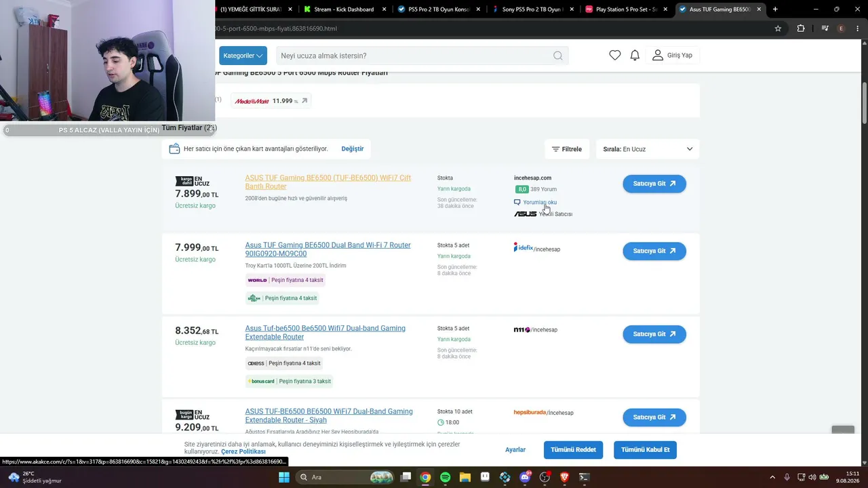Image resolution: width=868 pixels, height=488 pixels.
Task: Open ASUS TUF-BE6500 Extendable Router - Siyah link
Action: [x=329, y=415]
